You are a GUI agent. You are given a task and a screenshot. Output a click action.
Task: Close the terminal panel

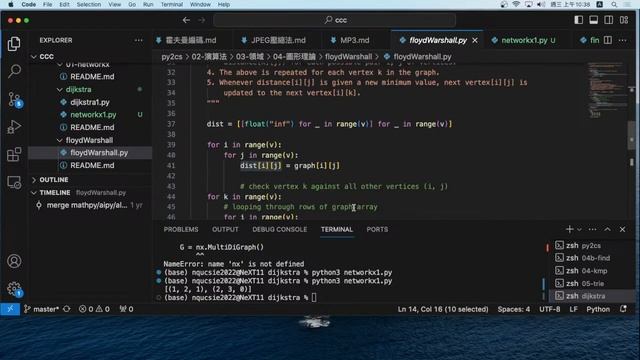622,229
